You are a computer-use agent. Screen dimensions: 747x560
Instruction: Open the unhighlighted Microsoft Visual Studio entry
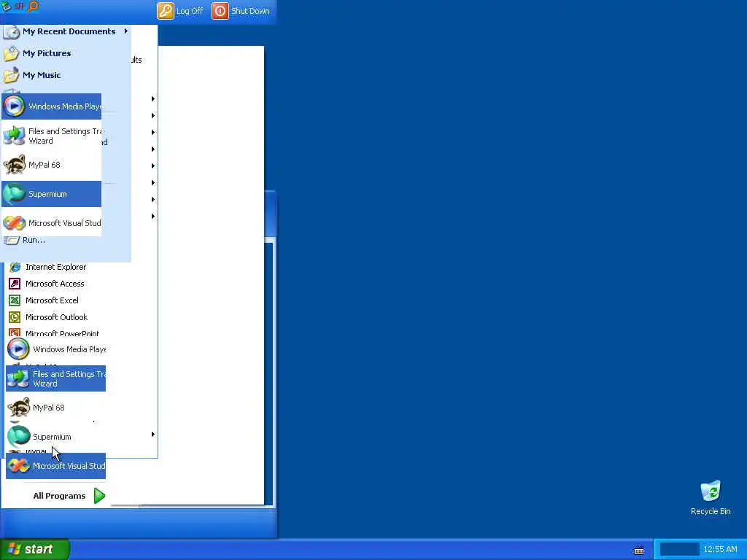coord(52,223)
